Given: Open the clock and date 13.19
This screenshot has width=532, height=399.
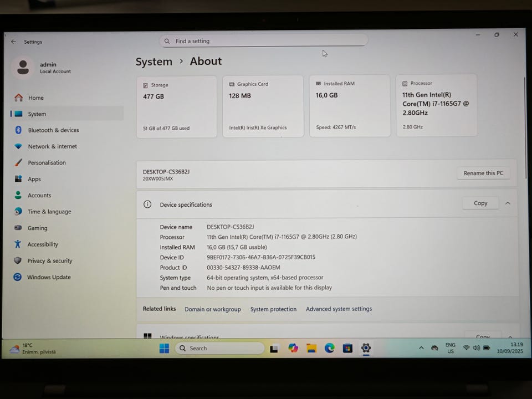Looking at the screenshot, I should [x=510, y=348].
